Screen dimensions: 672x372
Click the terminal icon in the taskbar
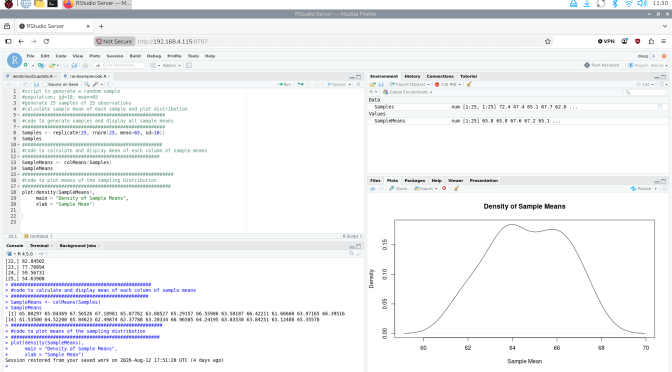coord(52,4)
